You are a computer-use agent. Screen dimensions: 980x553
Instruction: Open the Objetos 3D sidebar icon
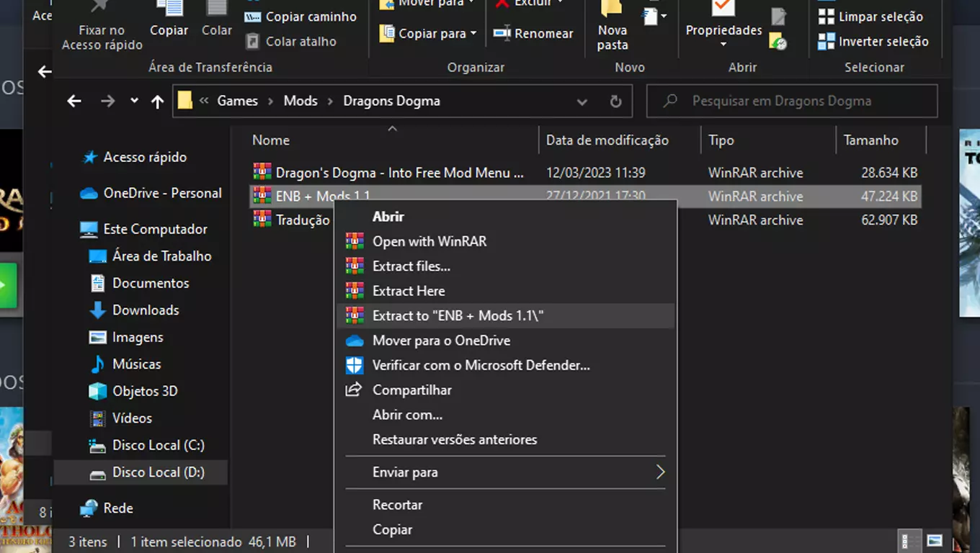pyautogui.click(x=97, y=391)
